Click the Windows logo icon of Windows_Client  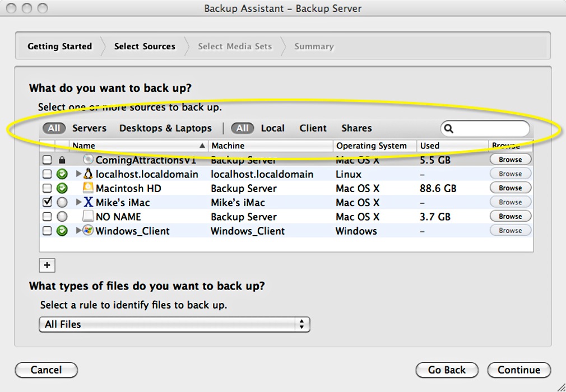point(88,230)
